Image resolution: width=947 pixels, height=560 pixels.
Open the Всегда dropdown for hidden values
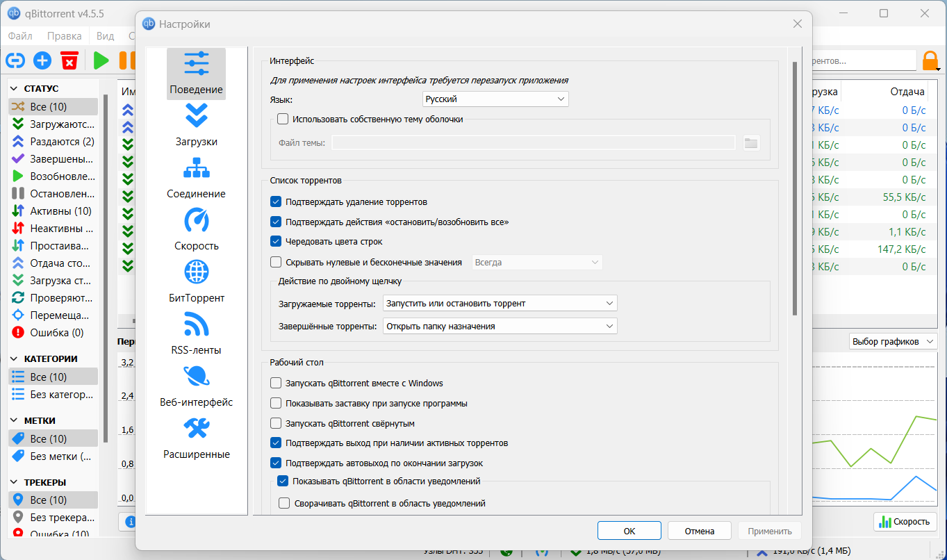(537, 262)
